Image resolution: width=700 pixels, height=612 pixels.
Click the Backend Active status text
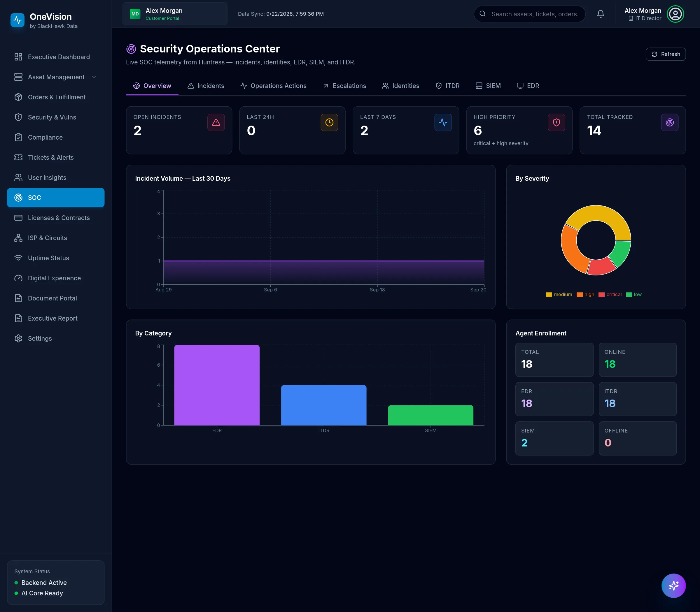coord(44,583)
